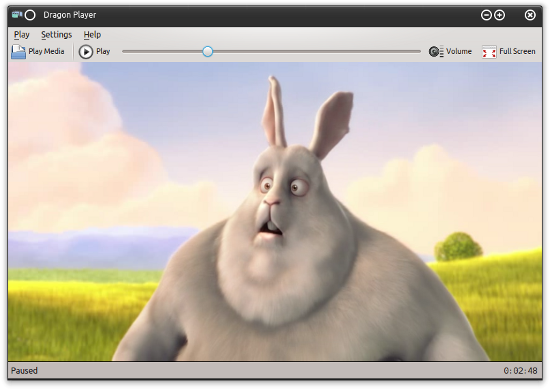550x390 pixels.
Task: Click the Paused status text
Action: [x=24, y=371]
